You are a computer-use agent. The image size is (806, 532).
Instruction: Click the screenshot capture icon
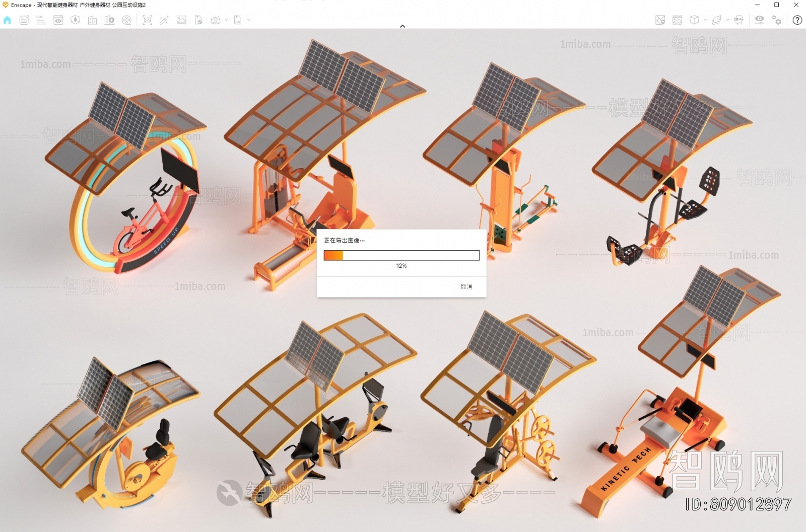pyautogui.click(x=147, y=20)
